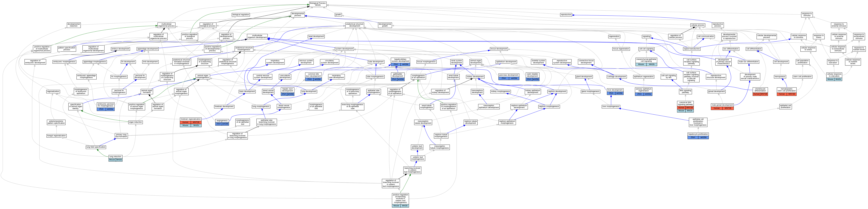This screenshot has width=868, height=209.
Task: Click the 'ureteric bud development' node
Action: coord(417,147)
